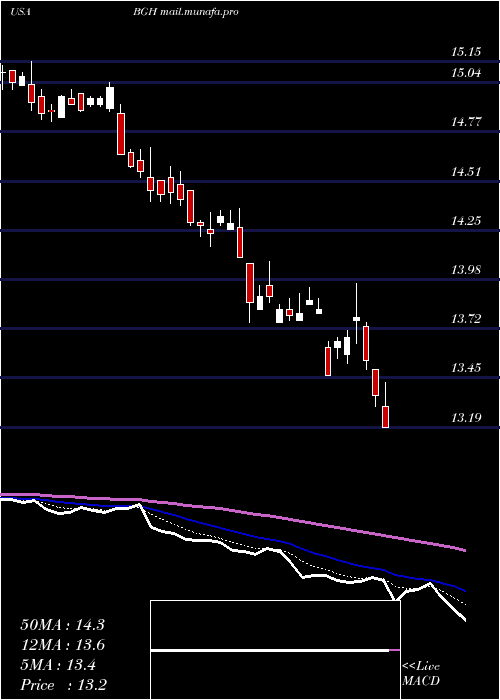
Task: Click the 13.72 price level label
Action: point(466,319)
